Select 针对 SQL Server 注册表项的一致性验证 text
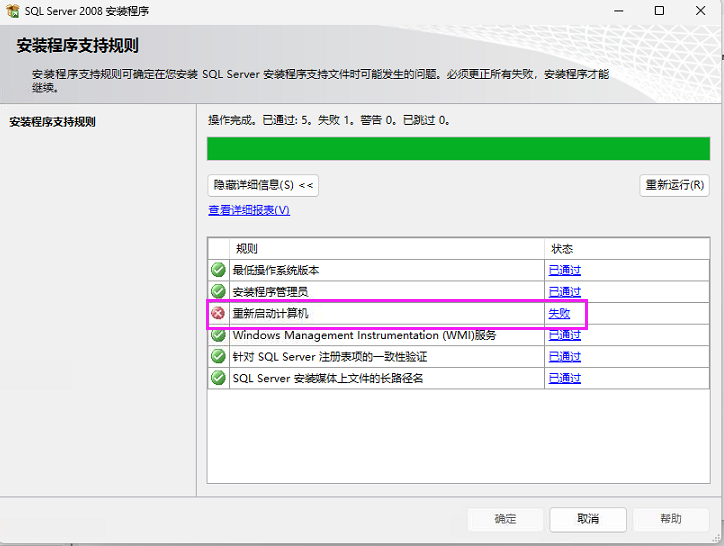This screenshot has height=546, width=724. [x=330, y=357]
